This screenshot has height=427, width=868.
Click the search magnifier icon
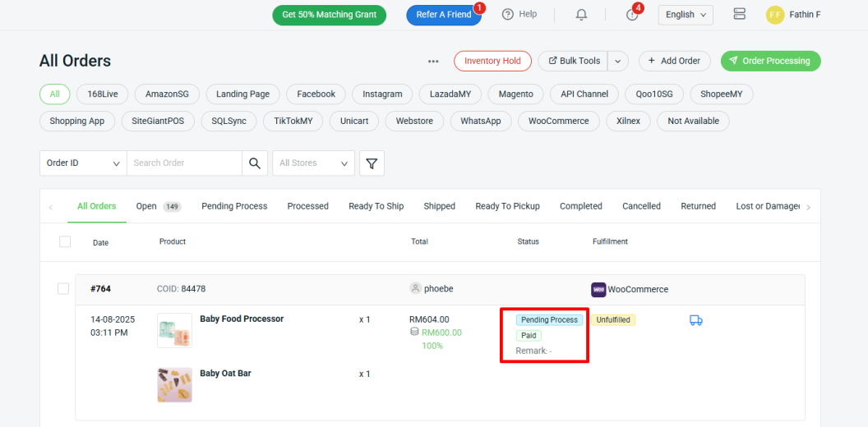[x=255, y=163]
